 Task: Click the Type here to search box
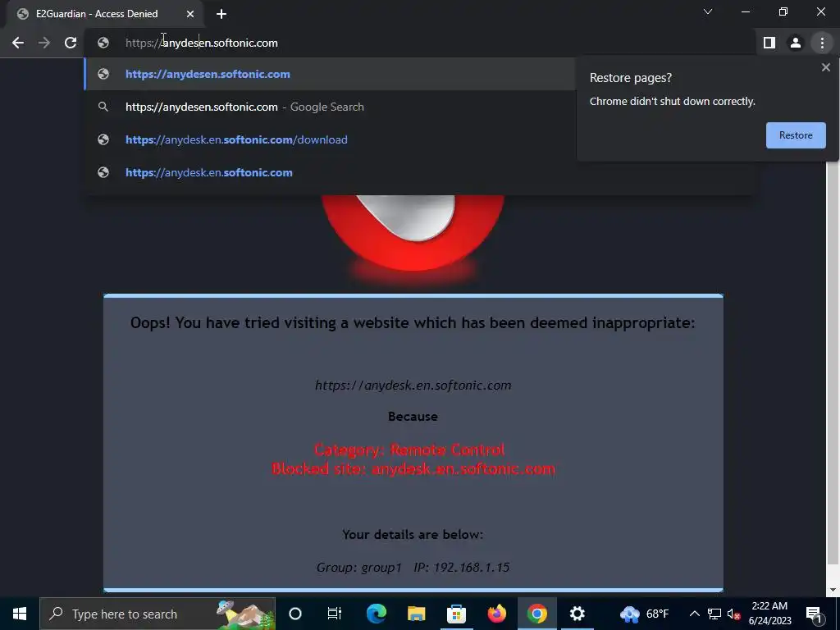(x=157, y=614)
